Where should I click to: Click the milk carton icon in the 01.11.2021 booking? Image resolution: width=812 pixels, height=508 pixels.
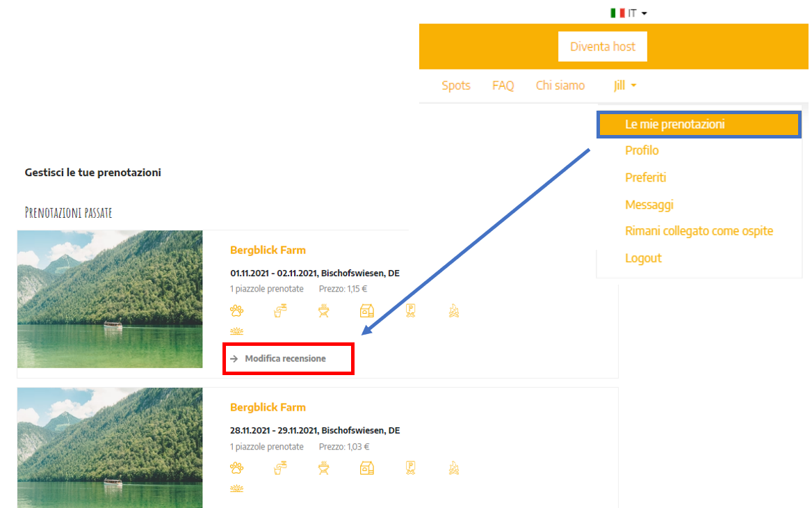click(x=366, y=310)
